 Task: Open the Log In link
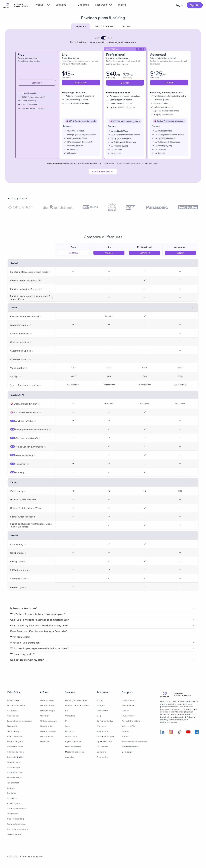[x=179, y=5]
